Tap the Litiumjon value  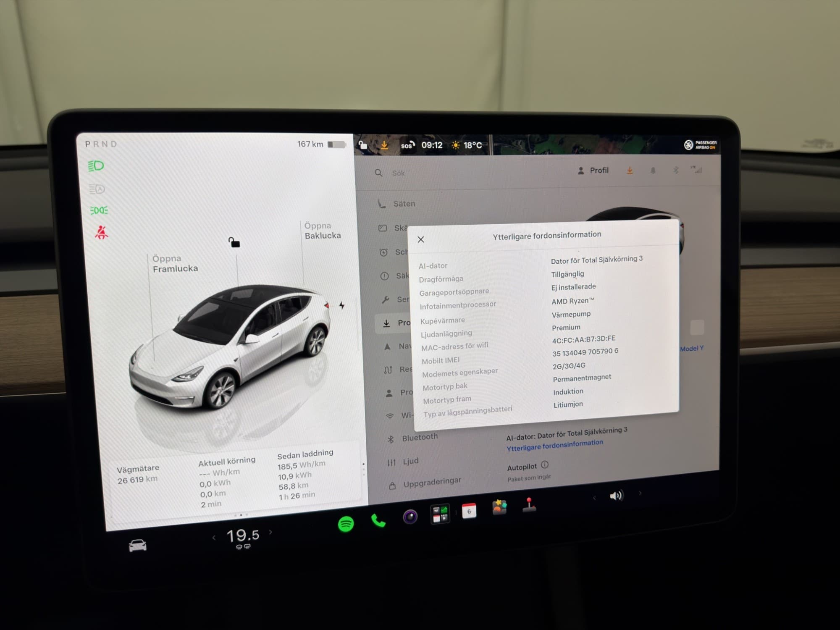point(568,404)
